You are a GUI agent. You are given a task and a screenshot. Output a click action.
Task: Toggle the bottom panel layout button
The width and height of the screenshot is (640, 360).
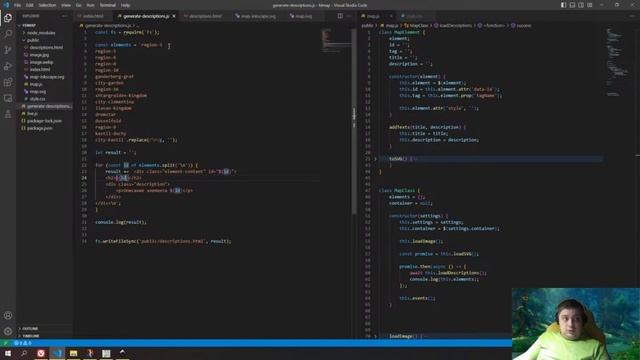572,5
